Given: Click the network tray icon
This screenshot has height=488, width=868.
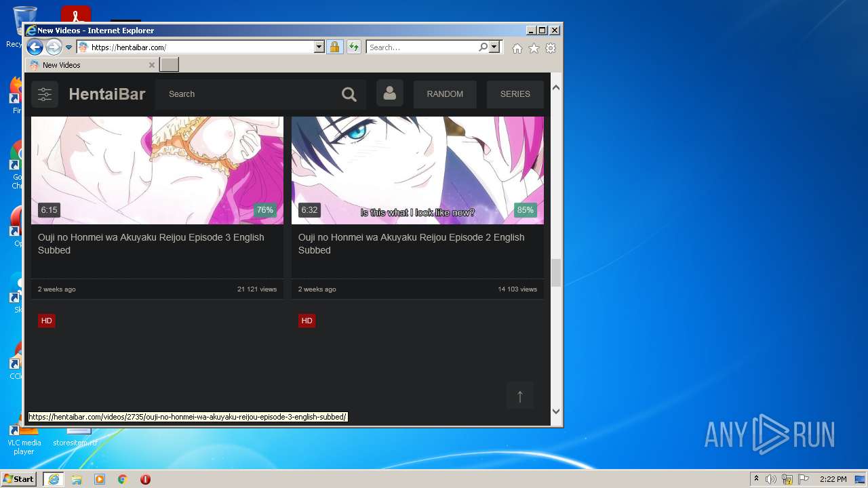Looking at the screenshot, I should (787, 479).
